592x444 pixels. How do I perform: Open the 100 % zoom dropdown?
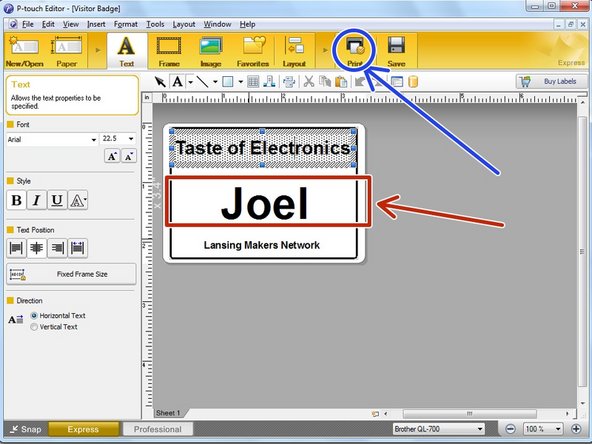tap(543, 429)
